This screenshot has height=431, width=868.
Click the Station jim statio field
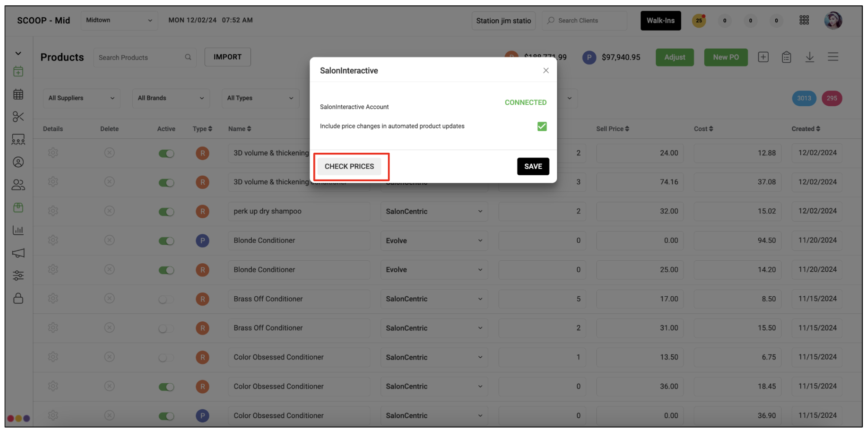coord(503,21)
